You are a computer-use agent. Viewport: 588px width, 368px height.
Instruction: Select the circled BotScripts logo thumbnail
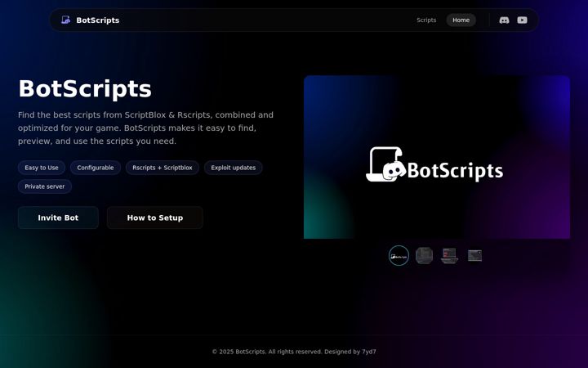click(x=399, y=256)
